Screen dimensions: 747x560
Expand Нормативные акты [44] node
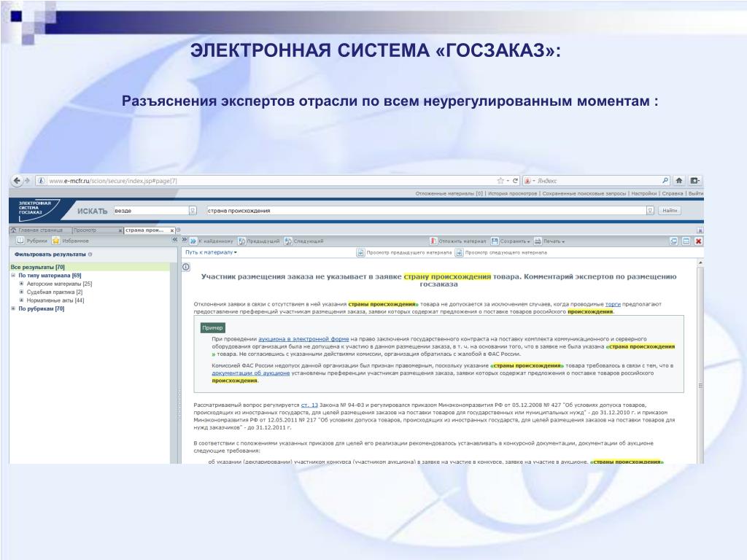point(21,300)
